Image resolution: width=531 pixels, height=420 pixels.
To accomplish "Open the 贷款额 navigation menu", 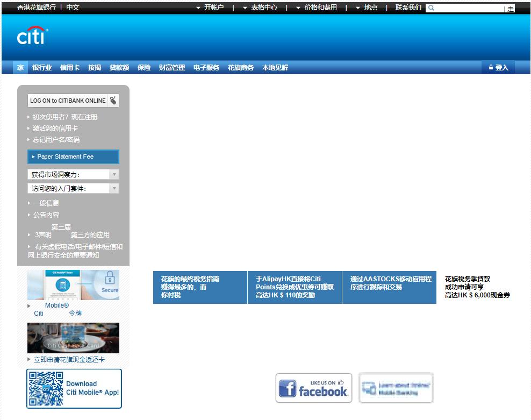I will (119, 67).
